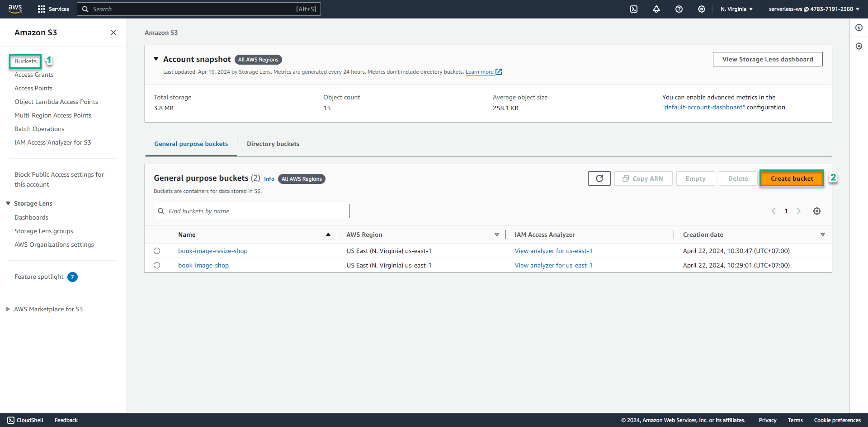The height and width of the screenshot is (427, 868).
Task: Open the book-image-shop bucket link
Action: pyautogui.click(x=203, y=265)
